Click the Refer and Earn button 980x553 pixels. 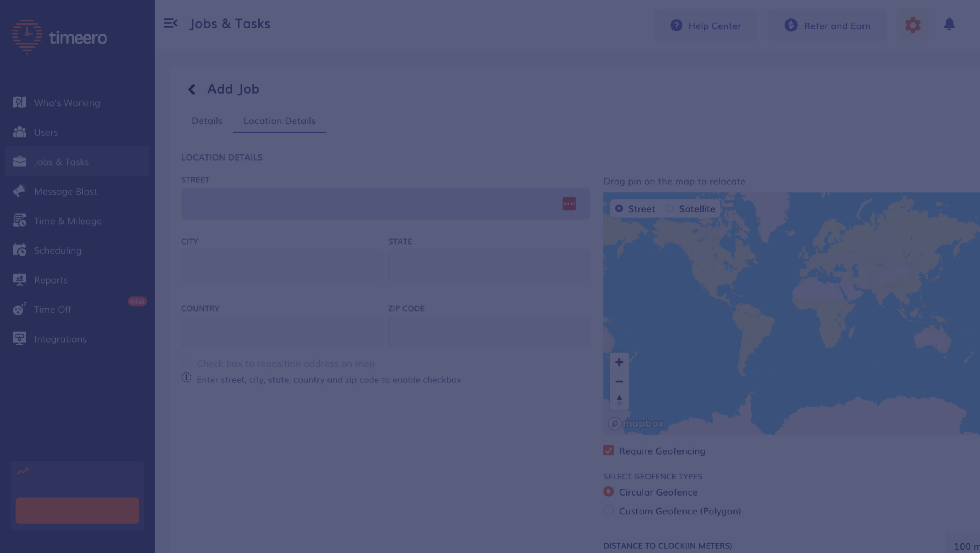point(827,26)
